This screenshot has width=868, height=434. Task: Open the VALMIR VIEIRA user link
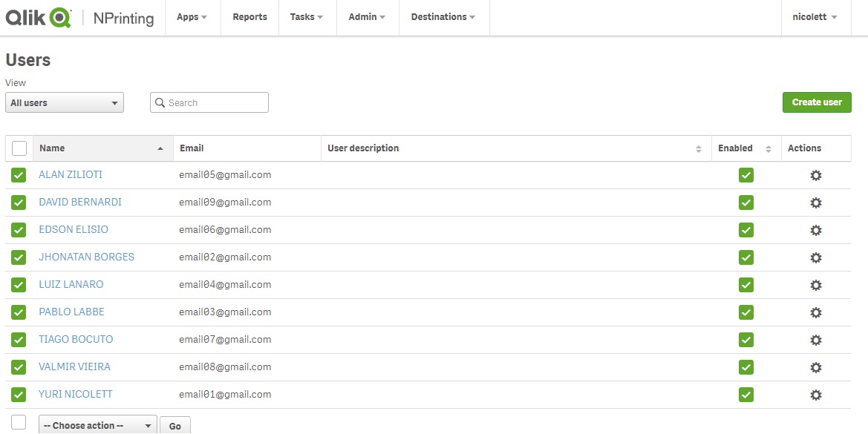click(74, 366)
